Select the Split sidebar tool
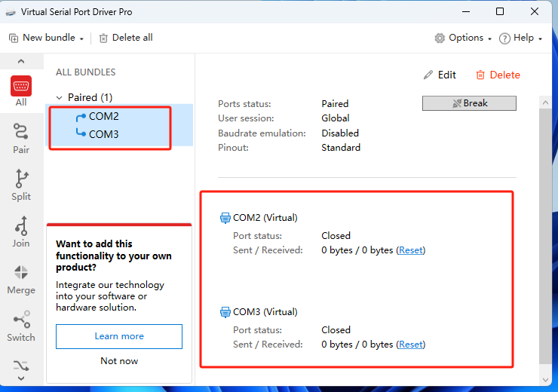558x392 pixels. (x=21, y=185)
